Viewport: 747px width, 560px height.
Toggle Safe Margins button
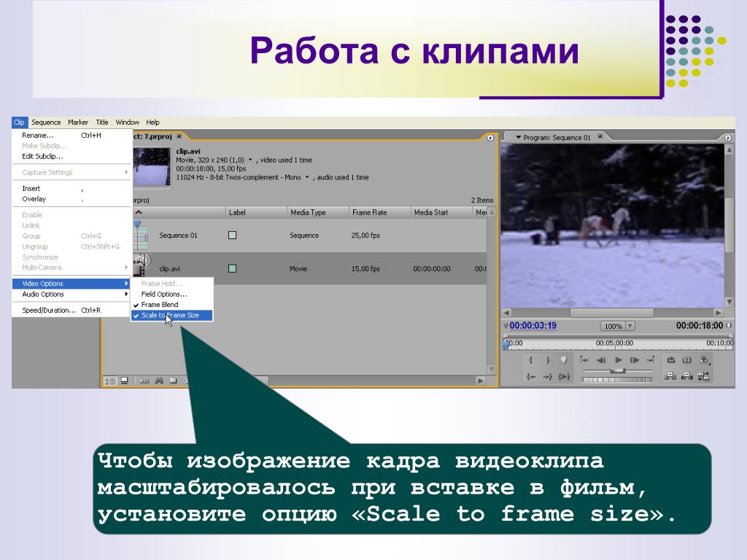(687, 360)
